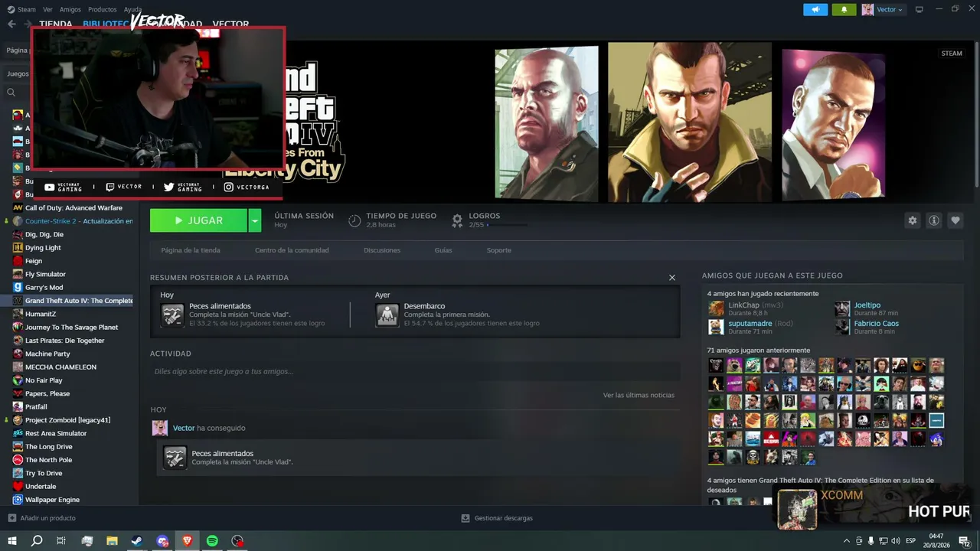Close the Resumen posterior a la partida panel
The image size is (980, 551).
(x=672, y=278)
